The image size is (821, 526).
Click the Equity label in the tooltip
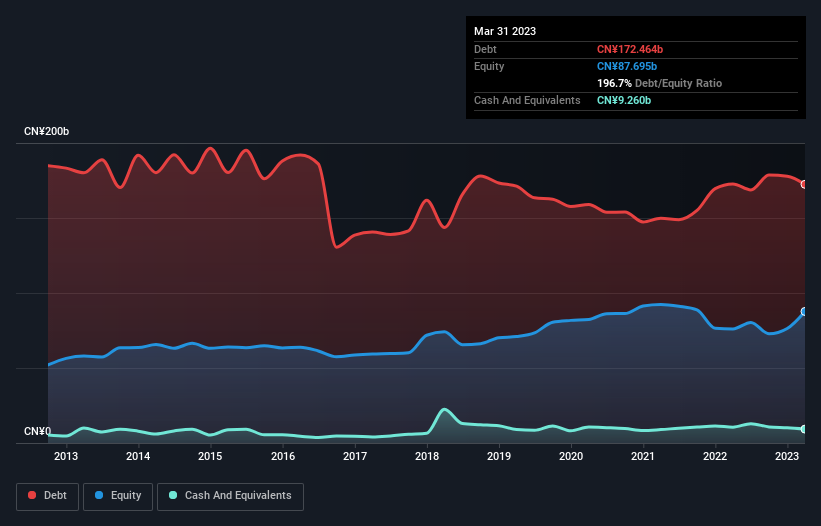489,66
